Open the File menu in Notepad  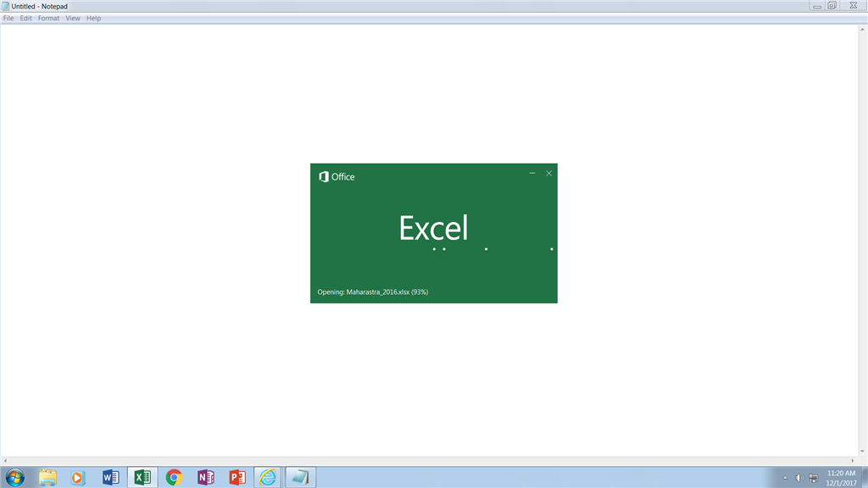click(x=8, y=19)
